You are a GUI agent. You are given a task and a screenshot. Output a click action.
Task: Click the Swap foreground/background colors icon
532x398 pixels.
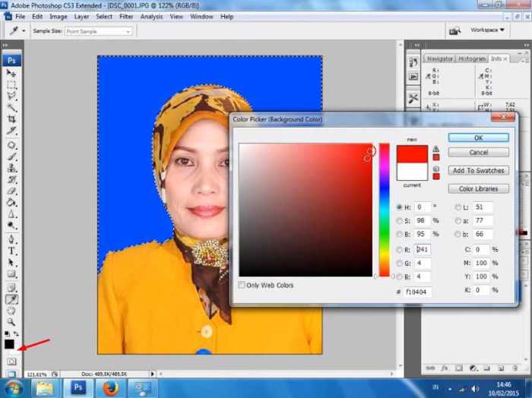(x=16, y=333)
